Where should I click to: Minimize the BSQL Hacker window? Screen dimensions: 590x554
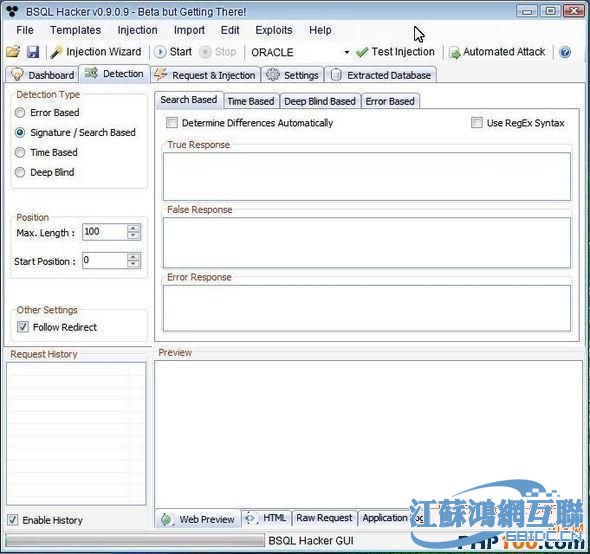pyautogui.click(x=527, y=11)
